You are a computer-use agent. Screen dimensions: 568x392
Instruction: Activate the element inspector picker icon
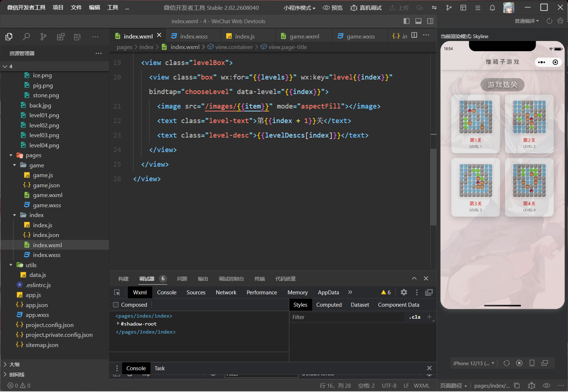pyautogui.click(x=117, y=293)
